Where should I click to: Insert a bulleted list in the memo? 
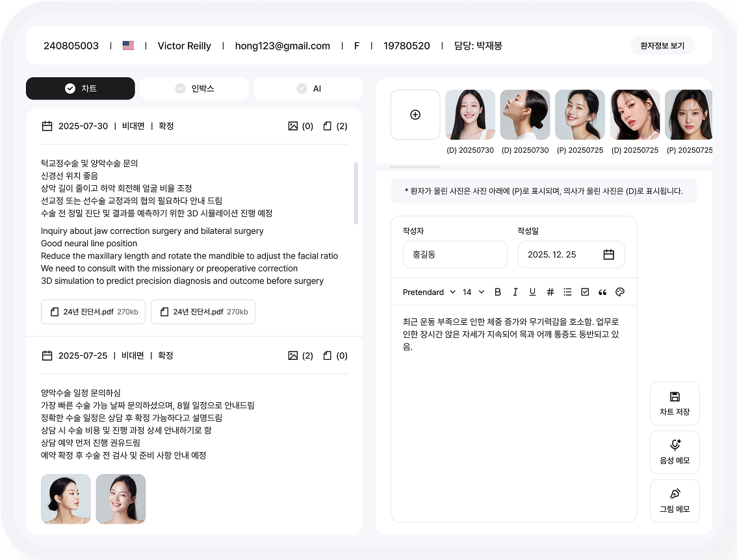tap(567, 292)
